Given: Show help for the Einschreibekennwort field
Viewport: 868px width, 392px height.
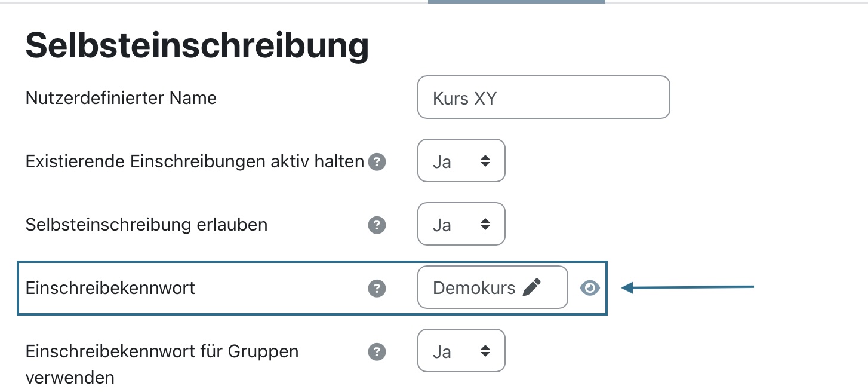Looking at the screenshot, I should 377,289.
